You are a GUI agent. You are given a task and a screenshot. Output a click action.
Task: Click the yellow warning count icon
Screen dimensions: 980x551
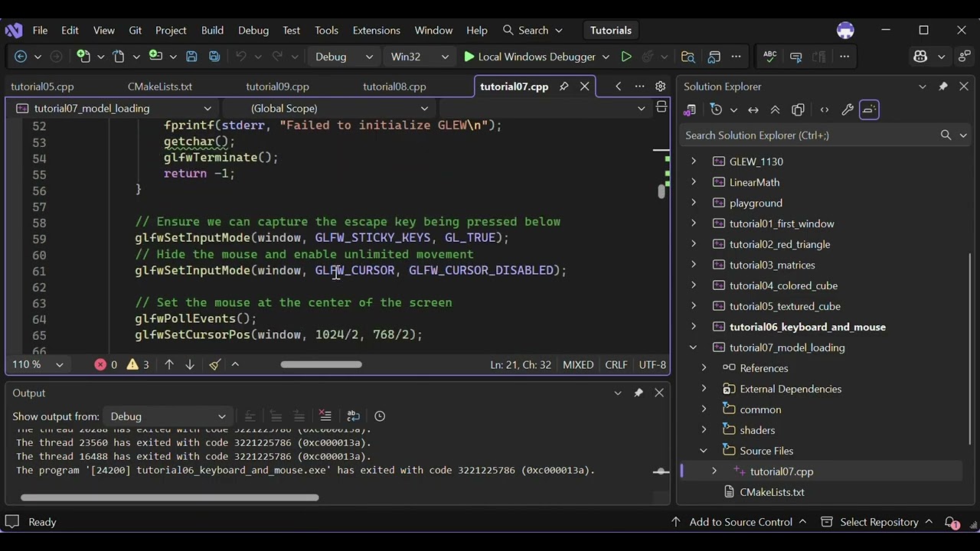pyautogui.click(x=132, y=364)
